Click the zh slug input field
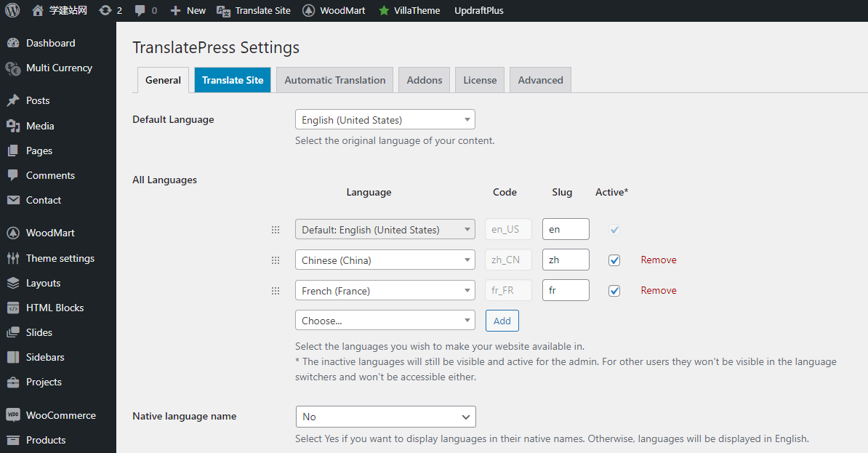 (566, 260)
